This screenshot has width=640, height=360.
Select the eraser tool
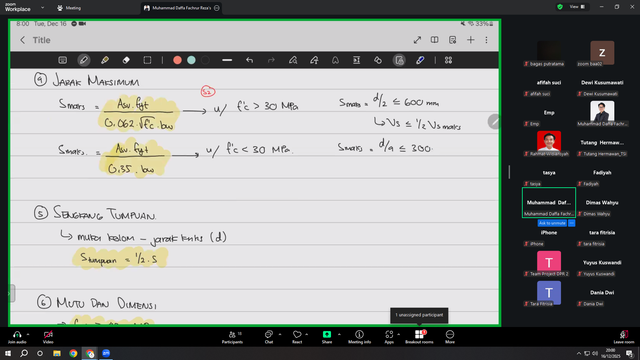pyautogui.click(x=126, y=60)
